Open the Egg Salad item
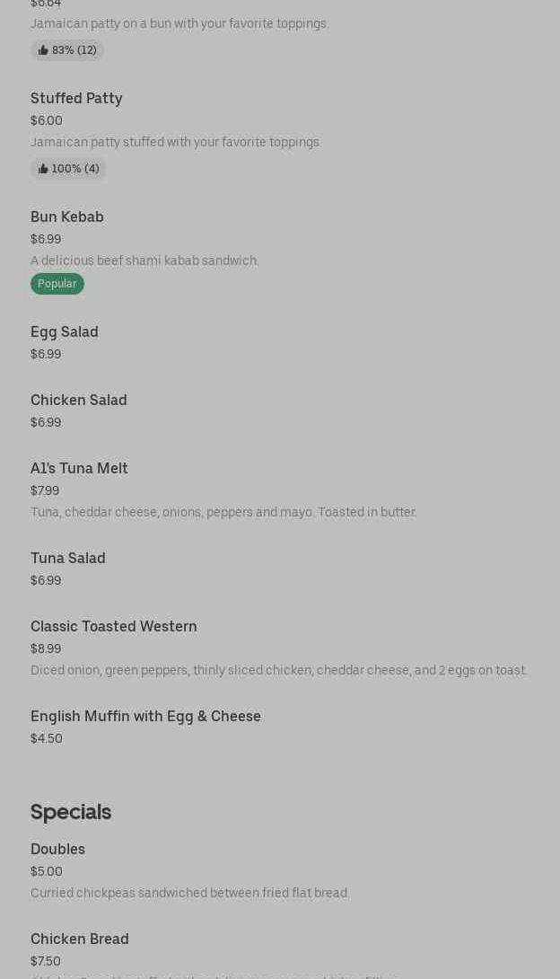 pos(65,331)
